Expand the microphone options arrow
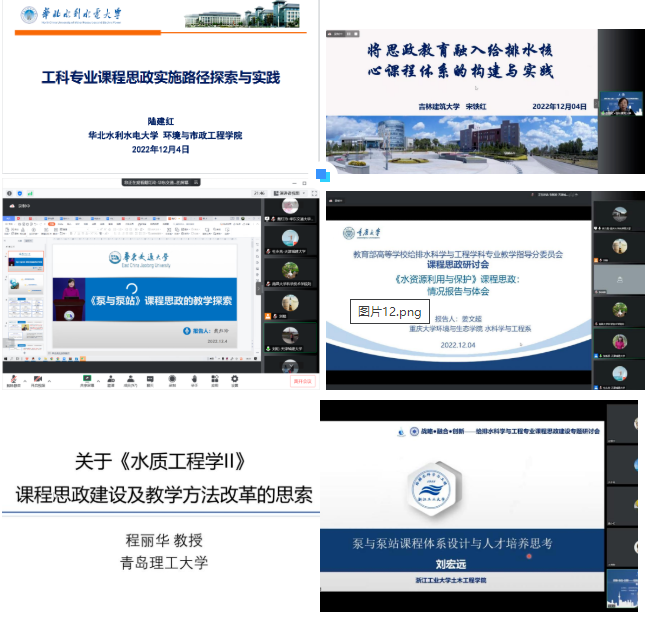The width and height of the screenshot is (646, 622). tap(23, 378)
